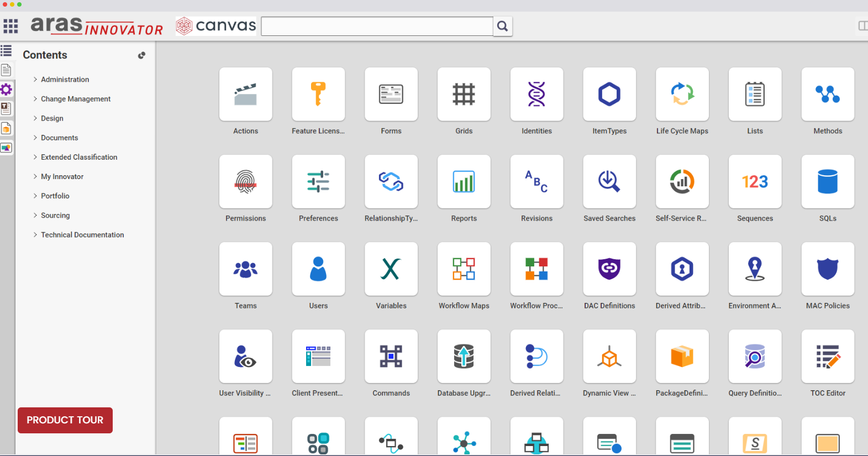Viewport: 868px width, 456px height.
Task: Open the TOC Editor icon
Action: point(827,357)
